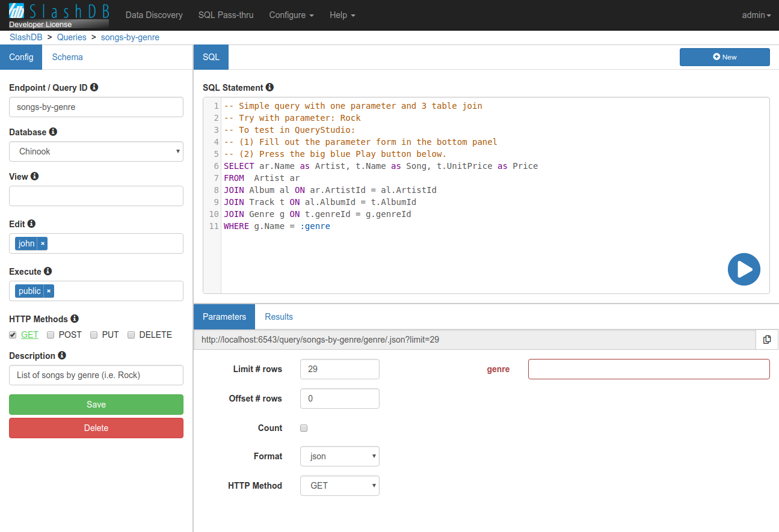
Task: Expand the admin user menu
Action: 756,15
